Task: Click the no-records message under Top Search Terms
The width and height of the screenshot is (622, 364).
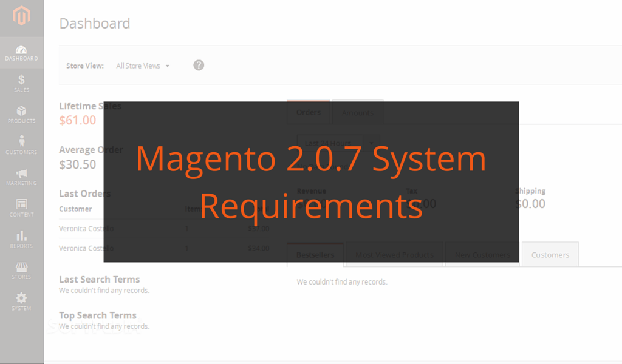Action: click(x=104, y=326)
